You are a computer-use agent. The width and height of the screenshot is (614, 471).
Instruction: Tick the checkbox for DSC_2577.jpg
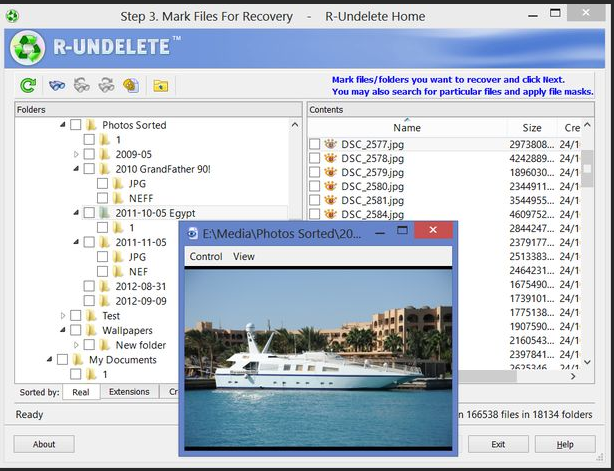pyautogui.click(x=314, y=144)
